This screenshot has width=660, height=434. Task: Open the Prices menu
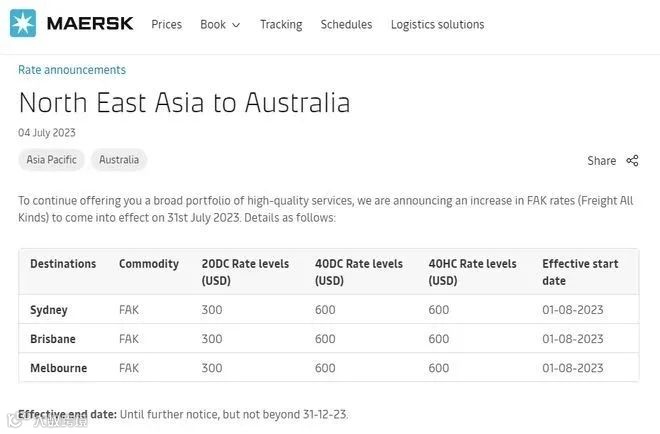coord(166,24)
